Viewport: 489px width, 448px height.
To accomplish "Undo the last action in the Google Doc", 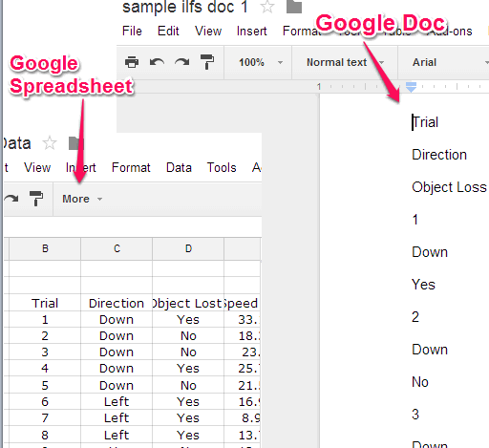I will tap(157, 62).
